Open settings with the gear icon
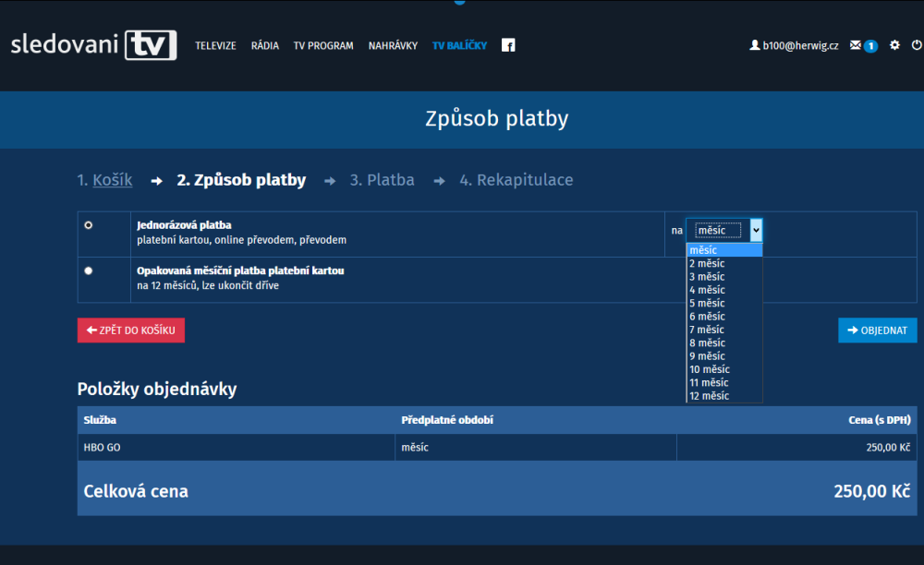The width and height of the screenshot is (924, 565). pos(894,45)
